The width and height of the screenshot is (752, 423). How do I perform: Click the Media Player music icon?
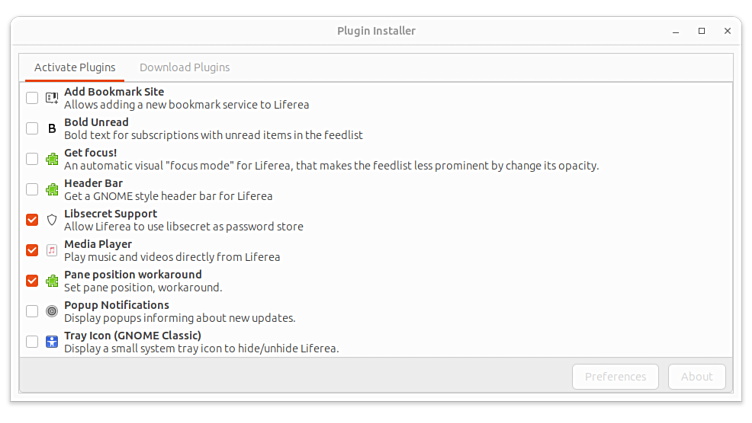click(x=52, y=250)
